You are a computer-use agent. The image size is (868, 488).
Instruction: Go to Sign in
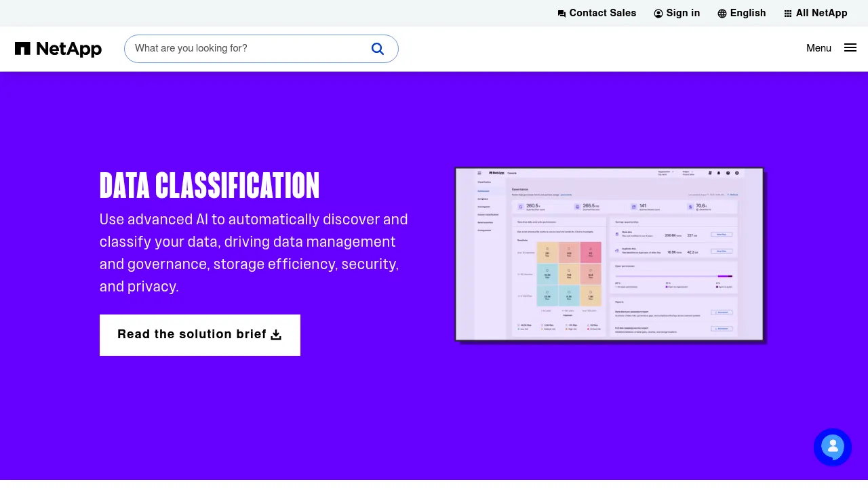click(677, 14)
